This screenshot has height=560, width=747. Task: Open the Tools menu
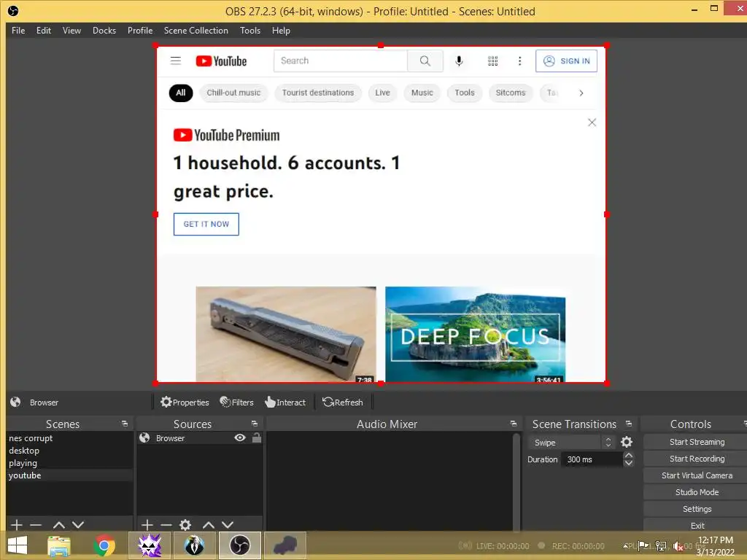(x=250, y=31)
